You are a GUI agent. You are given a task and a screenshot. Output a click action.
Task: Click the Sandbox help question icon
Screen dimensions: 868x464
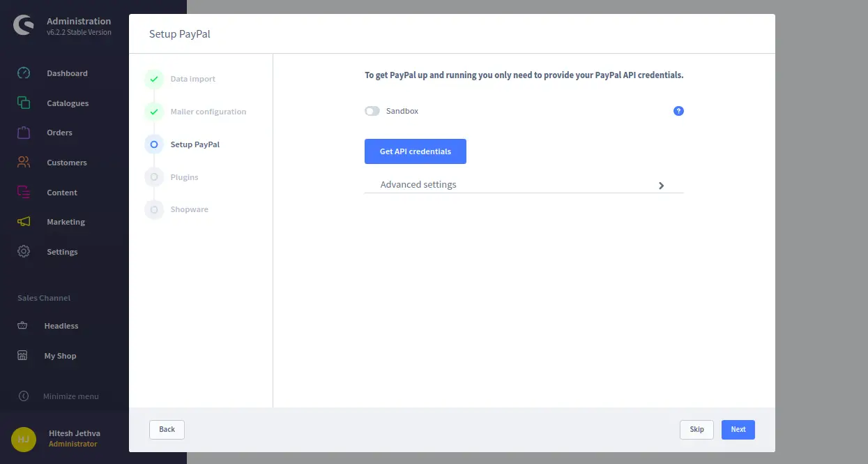coord(678,111)
